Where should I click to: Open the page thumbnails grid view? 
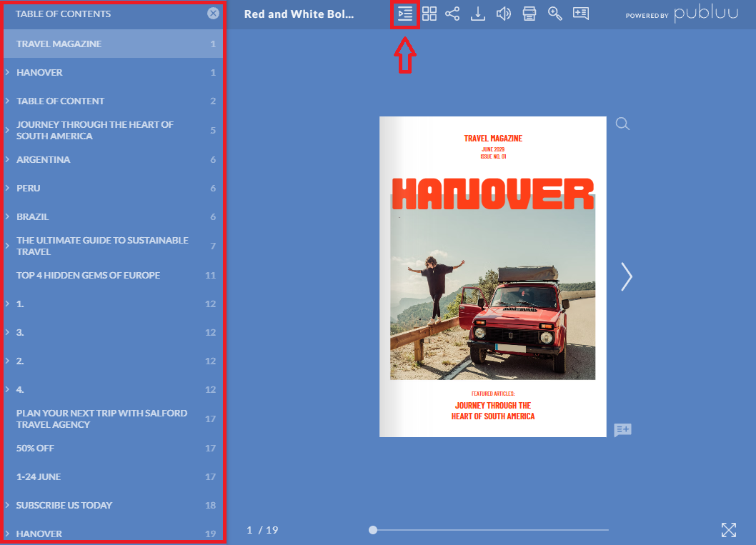click(x=429, y=14)
